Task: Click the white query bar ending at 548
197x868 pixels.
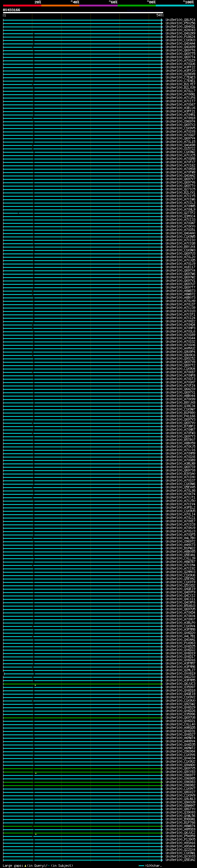Action: click(x=83, y=13)
